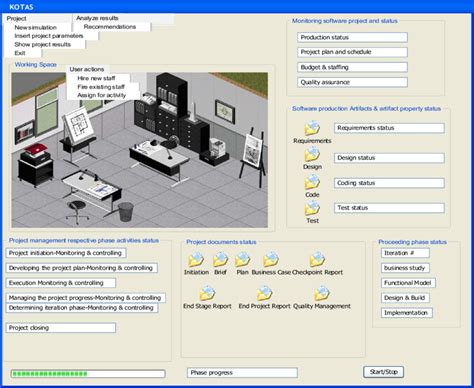Click the Test status field
Viewport: 474px width, 388px height.
(389, 208)
